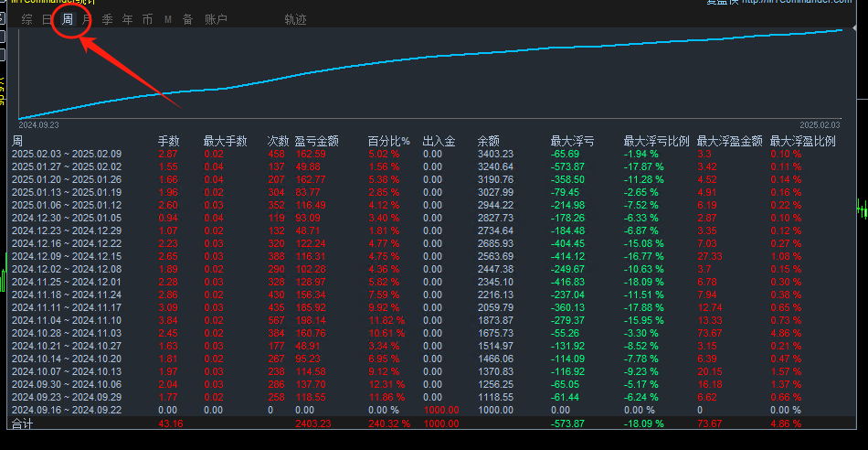This screenshot has height=450, width=868.
Task: Click percentage value 12.31 %
Action: pyautogui.click(x=387, y=385)
